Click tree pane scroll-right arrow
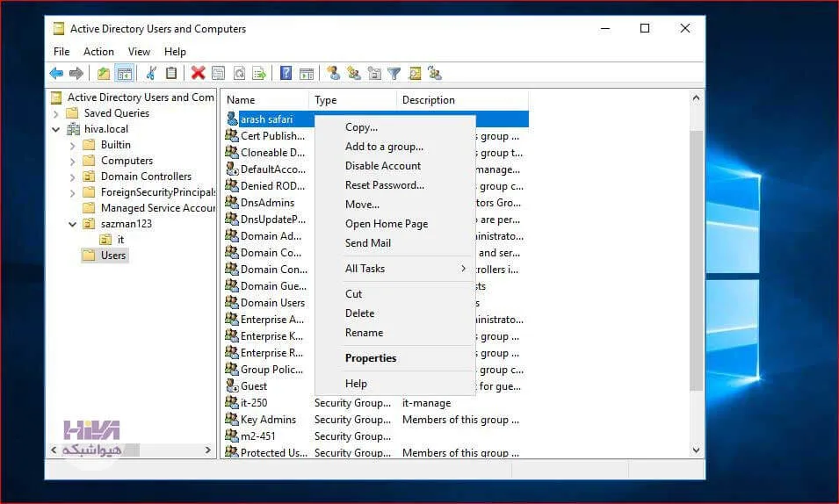839x504 pixels. (208, 450)
